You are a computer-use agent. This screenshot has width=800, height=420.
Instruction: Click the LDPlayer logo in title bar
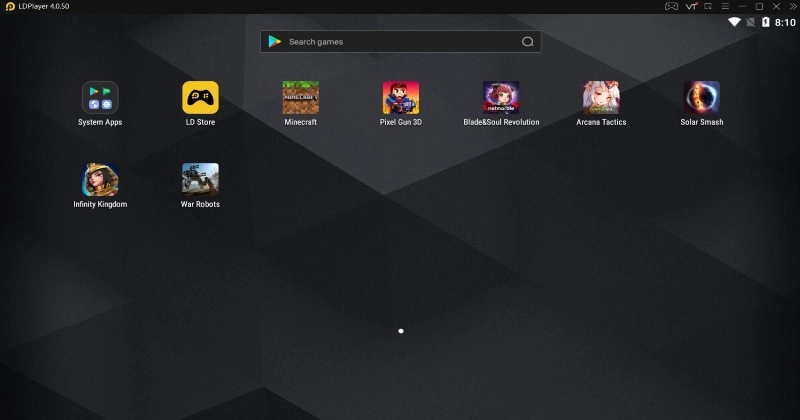tap(10, 7)
